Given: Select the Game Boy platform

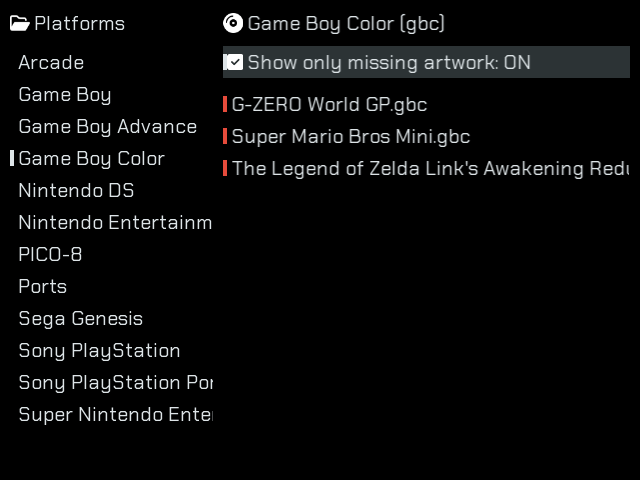Looking at the screenshot, I should point(65,94).
